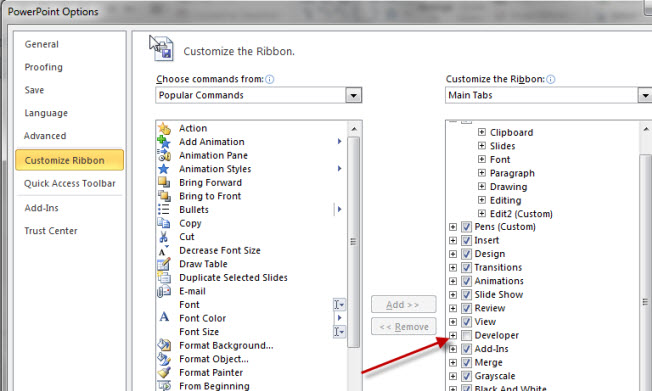Toggle the Slide Show tab checkbox
Screen dimensions: 652x391
pyautogui.click(x=466, y=294)
